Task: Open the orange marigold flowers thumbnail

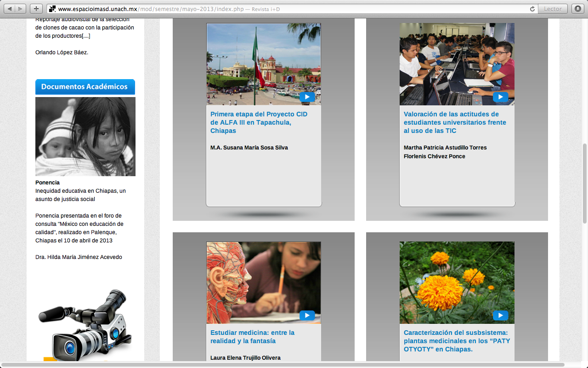Action: [457, 282]
